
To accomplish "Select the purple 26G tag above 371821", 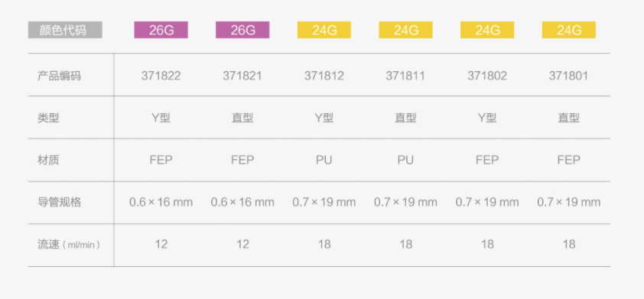I will click(x=242, y=30).
